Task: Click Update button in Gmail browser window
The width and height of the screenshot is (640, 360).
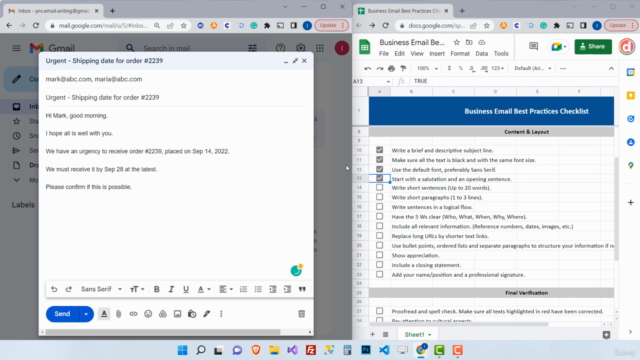Action: 331,25
